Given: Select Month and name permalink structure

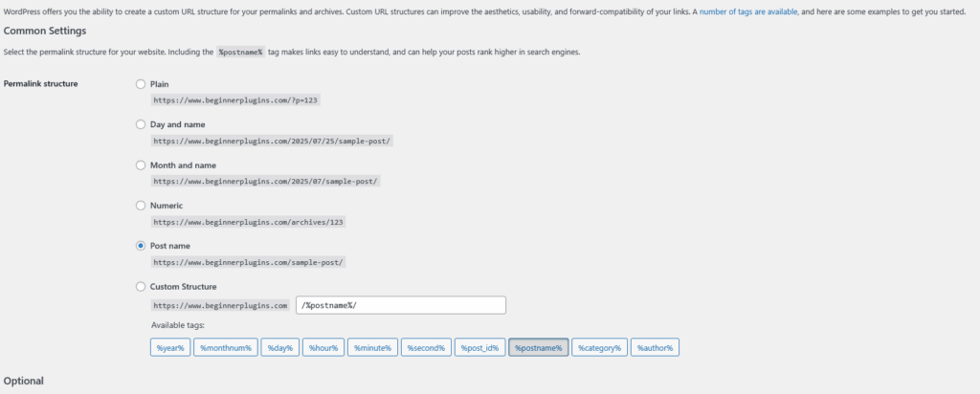Looking at the screenshot, I should tap(141, 164).
